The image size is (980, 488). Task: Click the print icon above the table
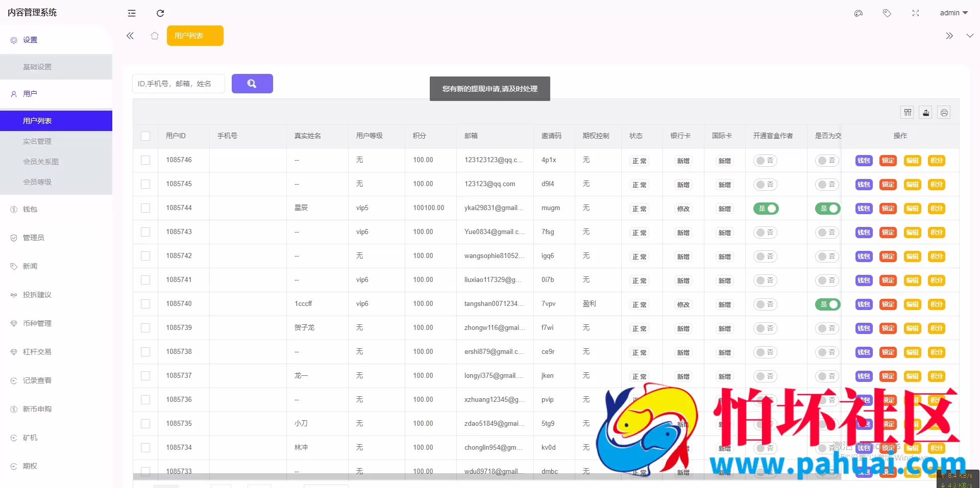point(944,113)
